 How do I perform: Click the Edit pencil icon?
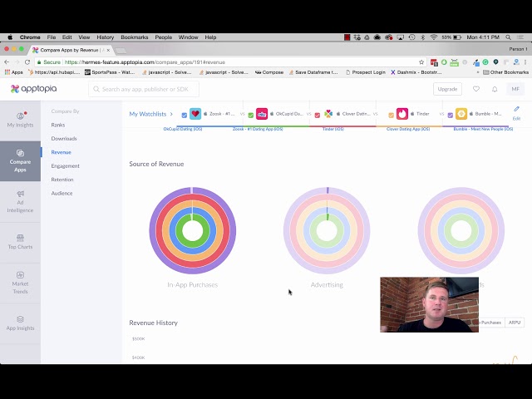(516, 109)
